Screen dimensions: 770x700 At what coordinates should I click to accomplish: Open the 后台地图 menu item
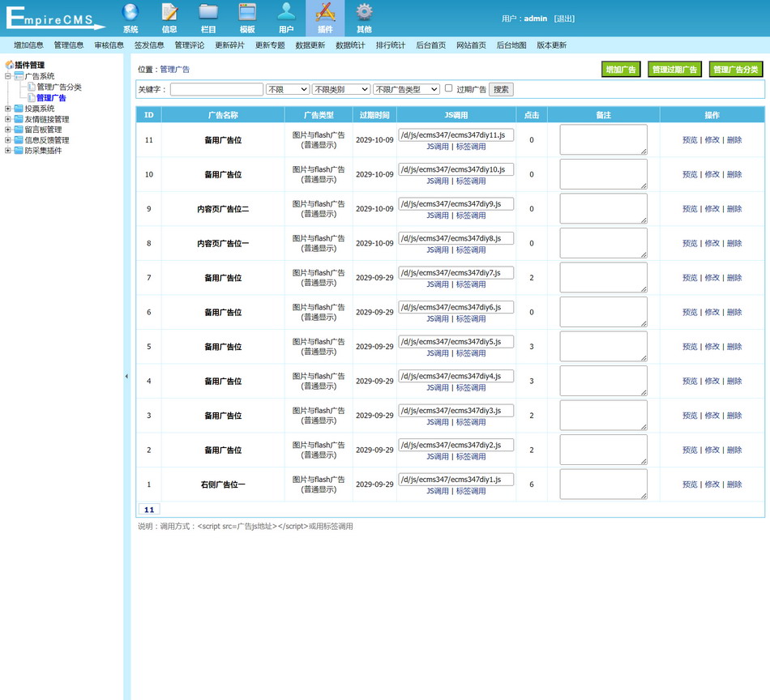[x=511, y=45]
